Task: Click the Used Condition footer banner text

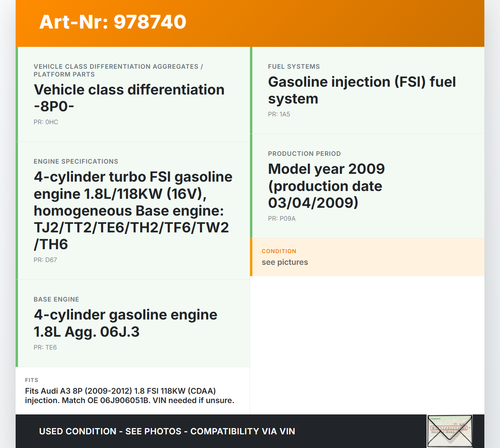Action: [x=167, y=431]
